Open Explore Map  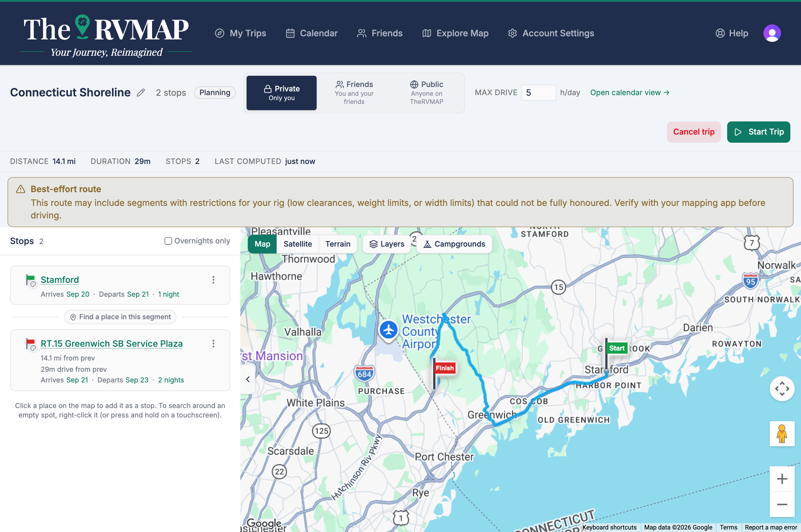[x=455, y=33]
